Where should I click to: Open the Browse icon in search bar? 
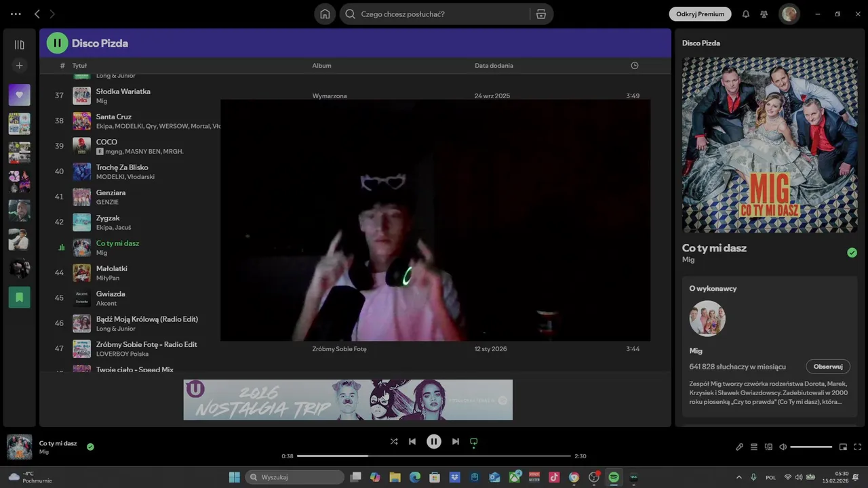(x=541, y=14)
